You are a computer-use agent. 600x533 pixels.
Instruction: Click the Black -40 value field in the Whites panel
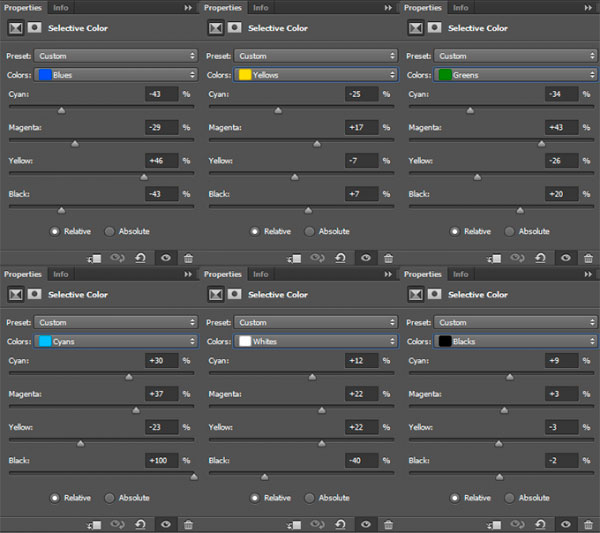pos(362,460)
